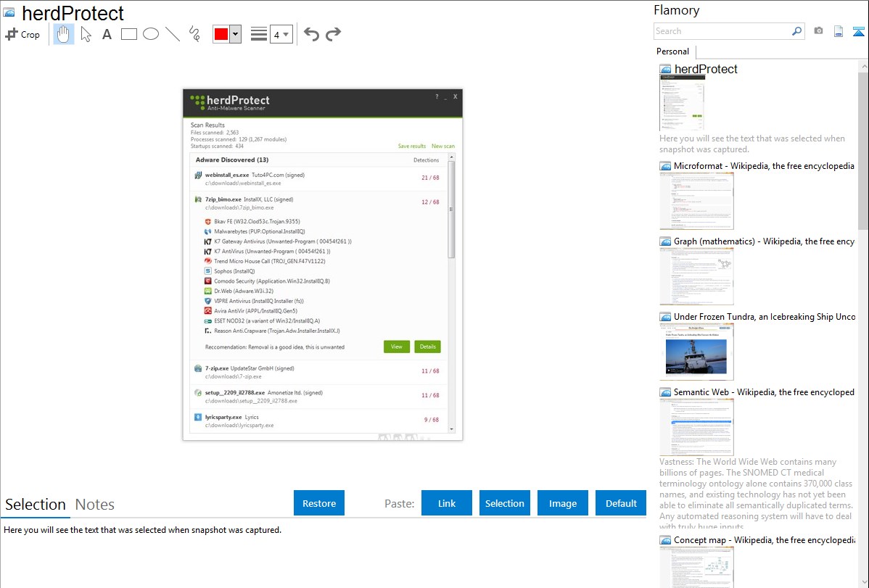The width and height of the screenshot is (869, 588).
Task: Click the blue triangle icon after the page icon
Action: click(858, 31)
